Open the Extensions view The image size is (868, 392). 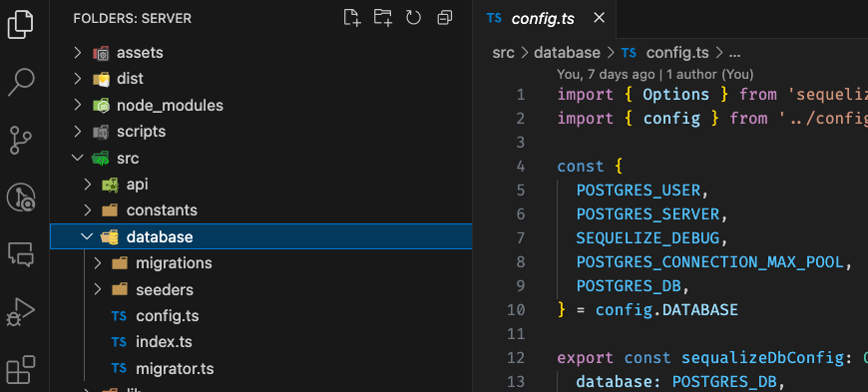[x=21, y=369]
